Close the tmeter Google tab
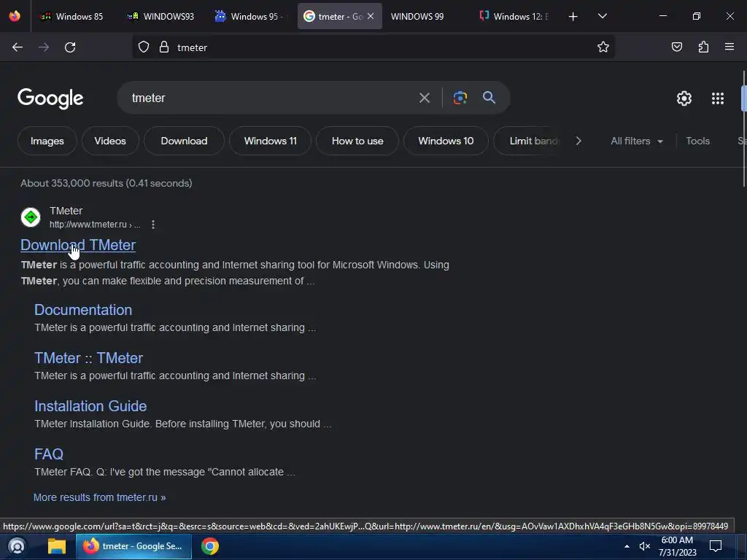747x560 pixels. click(x=371, y=17)
